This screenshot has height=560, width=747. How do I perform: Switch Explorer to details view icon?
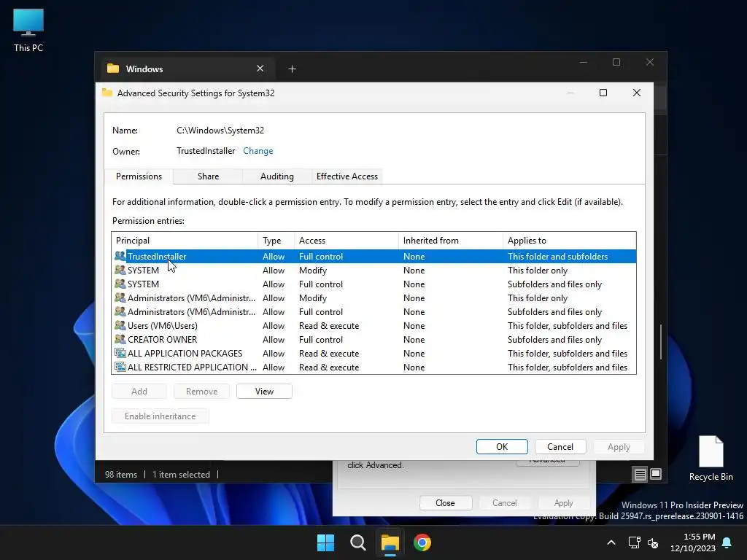point(640,474)
